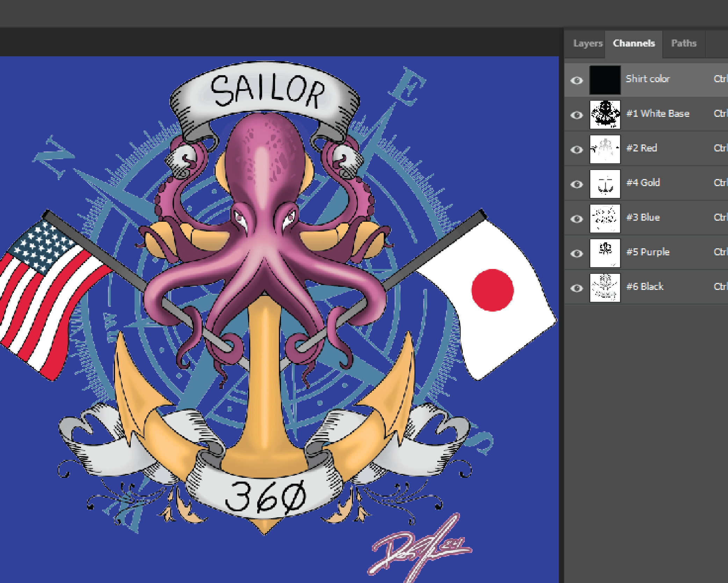
Task: Select the #6 Black channel name
Action: tap(644, 286)
